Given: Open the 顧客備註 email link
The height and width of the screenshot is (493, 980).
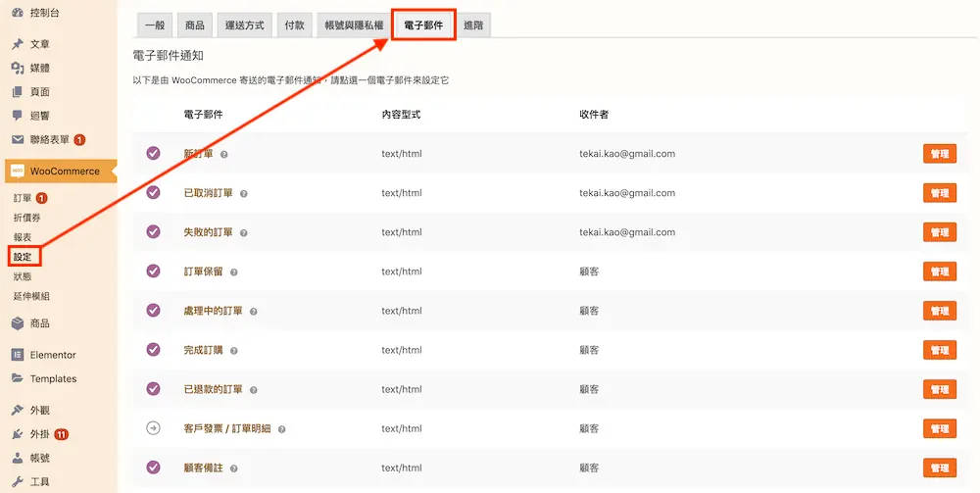Looking at the screenshot, I should tap(203, 468).
